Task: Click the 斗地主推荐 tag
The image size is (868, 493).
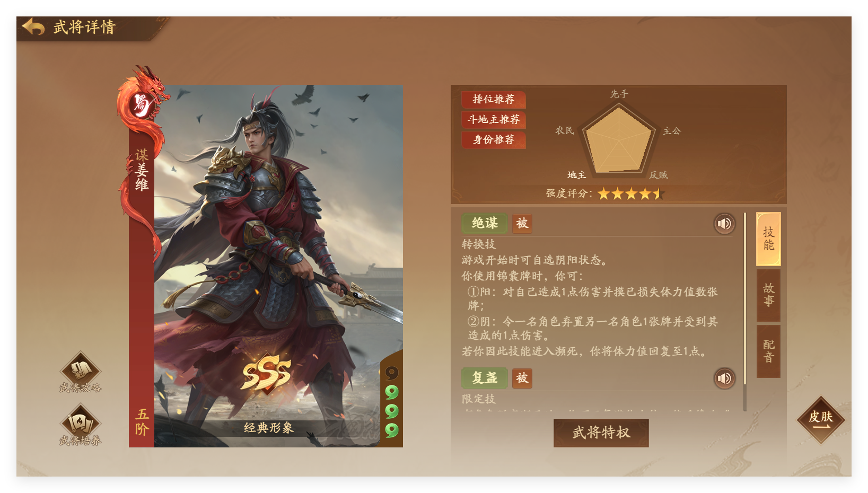Action: [494, 120]
